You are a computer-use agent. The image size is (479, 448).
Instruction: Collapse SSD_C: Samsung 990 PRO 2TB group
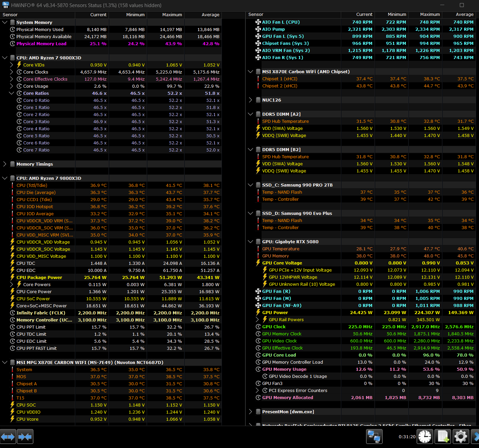(x=250, y=185)
